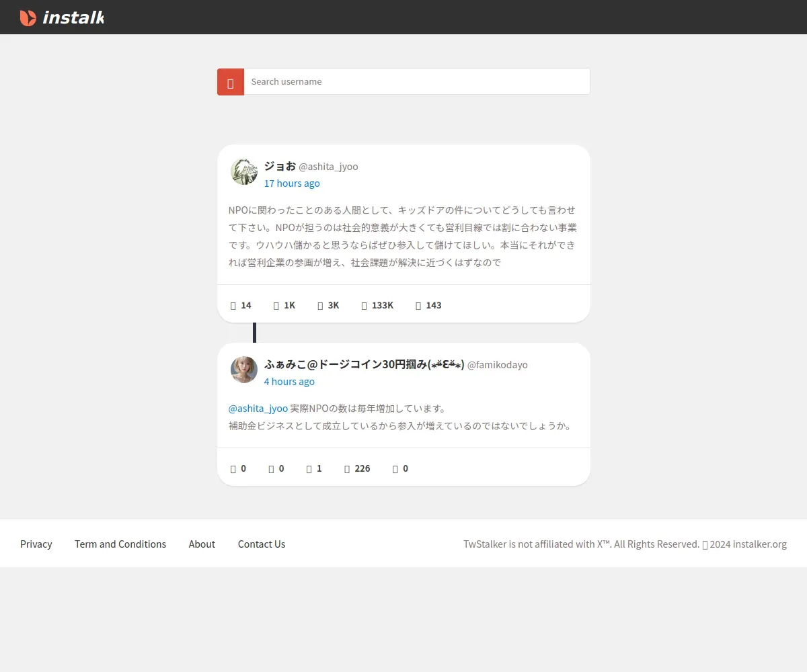This screenshot has height=672, width=807.
Task: Open the About footer link
Action: point(202,544)
